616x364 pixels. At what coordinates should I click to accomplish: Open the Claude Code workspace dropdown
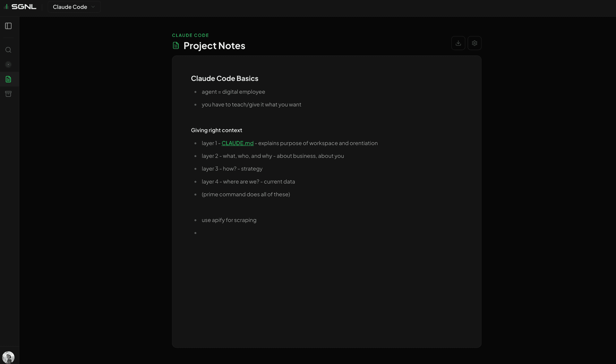[x=74, y=6]
